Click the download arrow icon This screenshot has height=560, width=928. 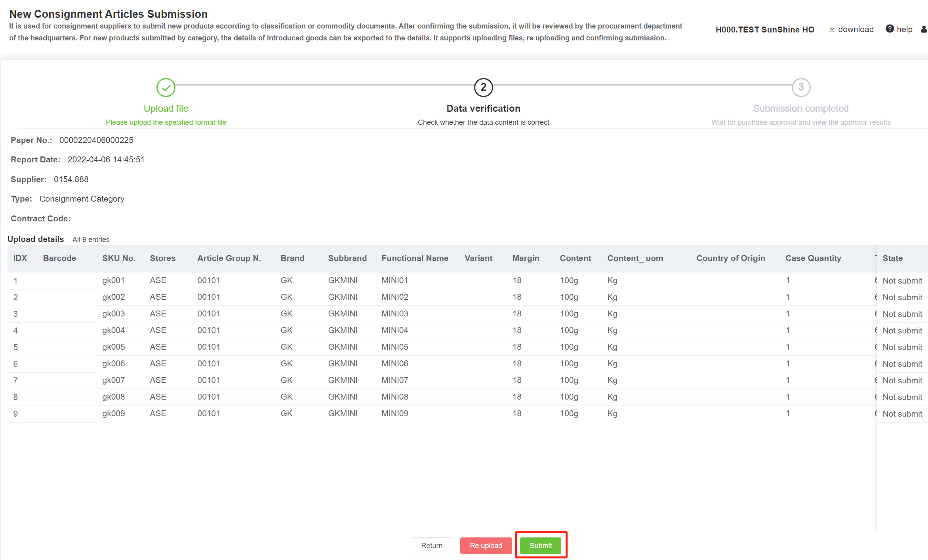point(832,29)
